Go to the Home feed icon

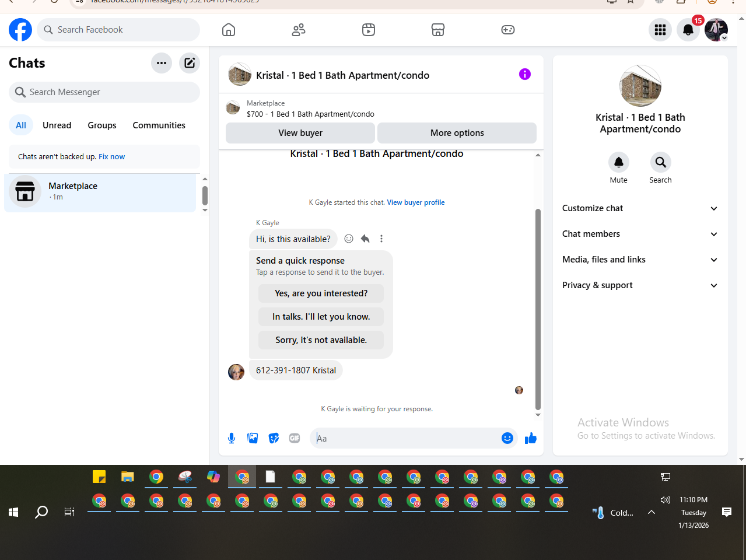(229, 30)
